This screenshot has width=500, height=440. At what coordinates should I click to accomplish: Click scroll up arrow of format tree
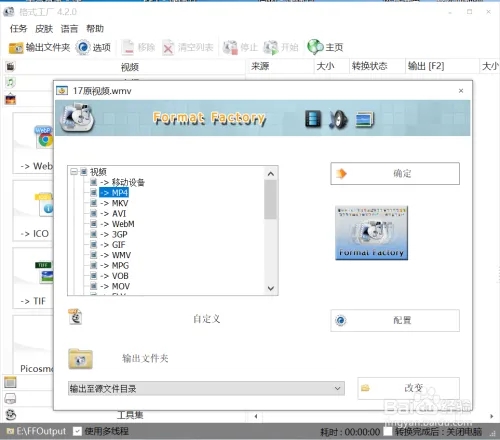(271, 174)
